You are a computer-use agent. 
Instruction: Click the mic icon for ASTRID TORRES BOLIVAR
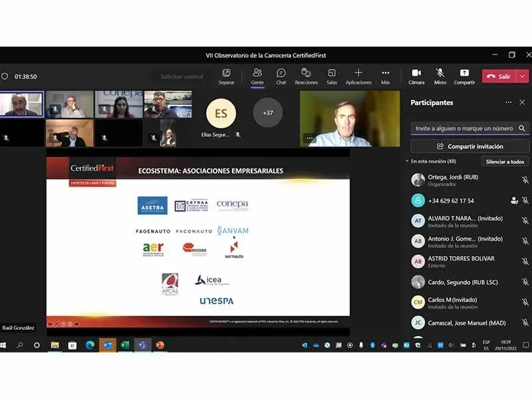click(x=525, y=261)
